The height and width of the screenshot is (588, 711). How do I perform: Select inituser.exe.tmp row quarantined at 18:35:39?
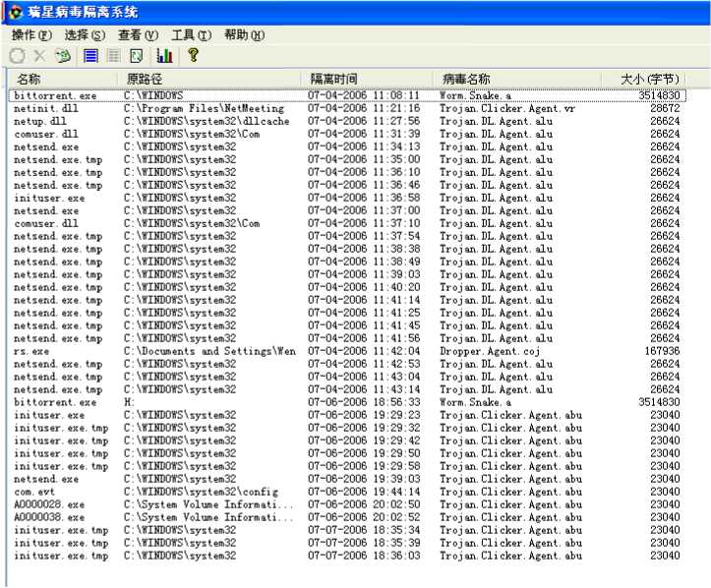click(x=347, y=543)
